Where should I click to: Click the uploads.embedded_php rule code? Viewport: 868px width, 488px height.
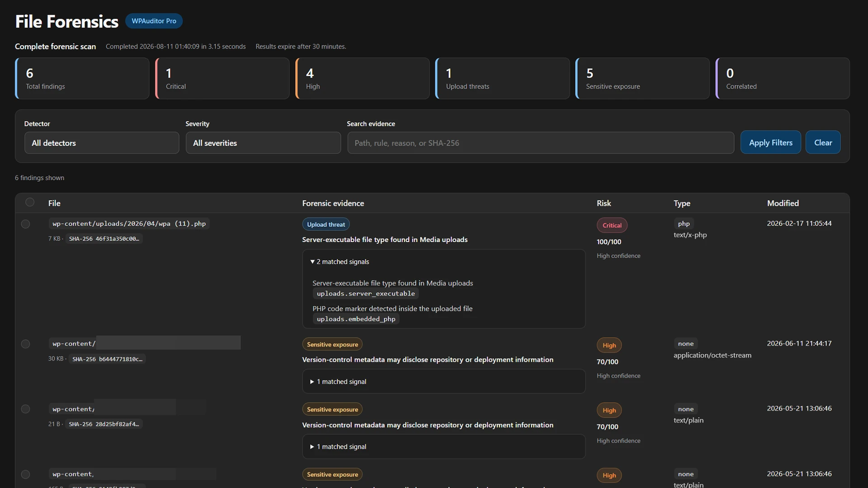[356, 319]
